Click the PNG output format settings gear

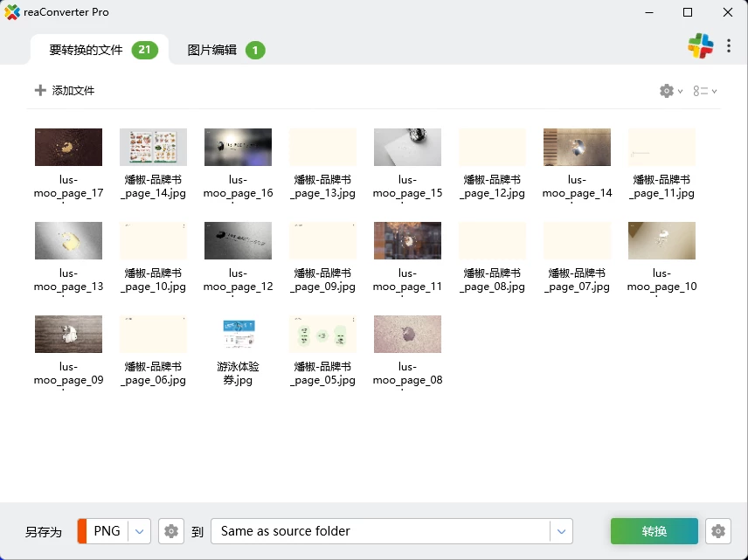(x=170, y=530)
